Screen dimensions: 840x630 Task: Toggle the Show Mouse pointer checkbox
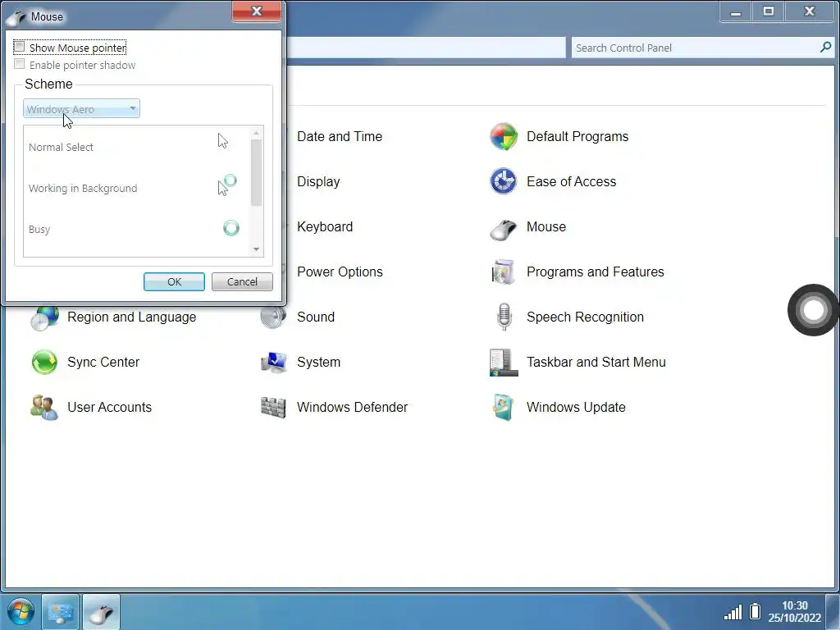click(20, 47)
